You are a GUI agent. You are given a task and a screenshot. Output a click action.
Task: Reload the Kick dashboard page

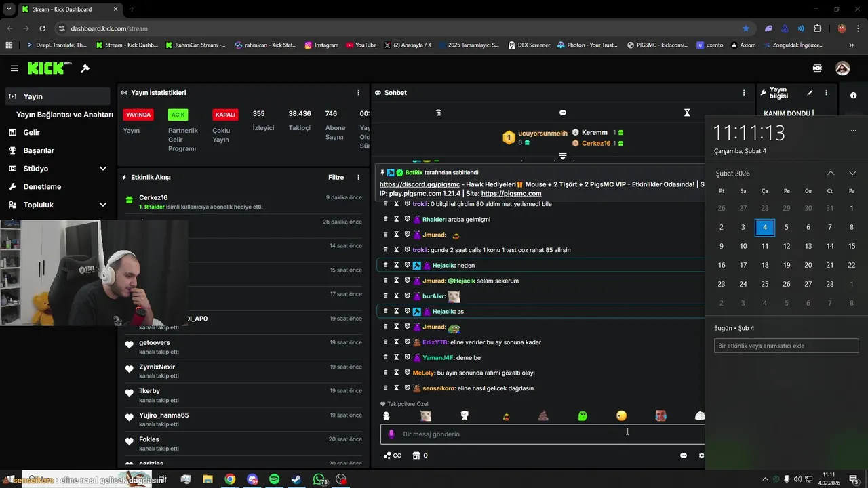(42, 28)
